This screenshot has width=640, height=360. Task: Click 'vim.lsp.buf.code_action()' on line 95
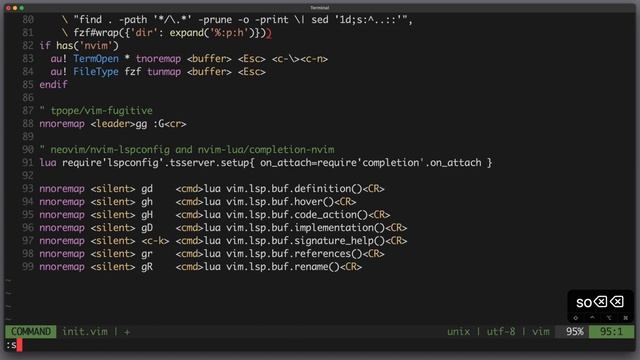tap(297, 214)
